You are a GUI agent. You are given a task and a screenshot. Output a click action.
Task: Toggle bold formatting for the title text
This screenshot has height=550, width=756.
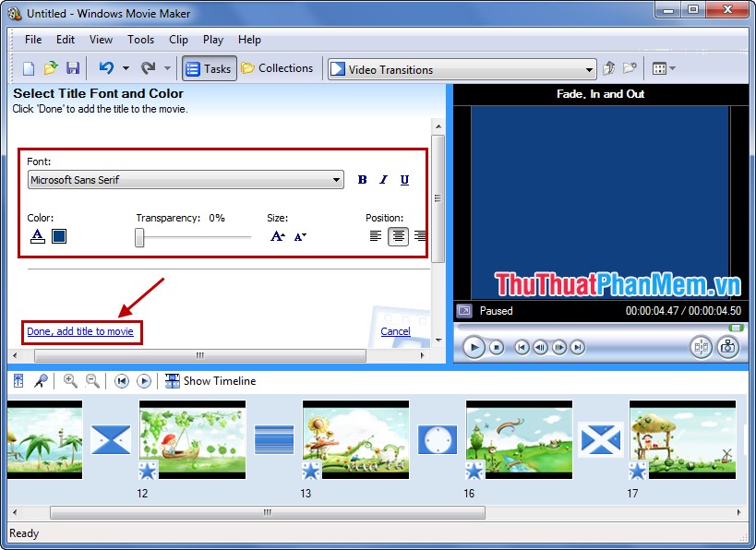(362, 180)
